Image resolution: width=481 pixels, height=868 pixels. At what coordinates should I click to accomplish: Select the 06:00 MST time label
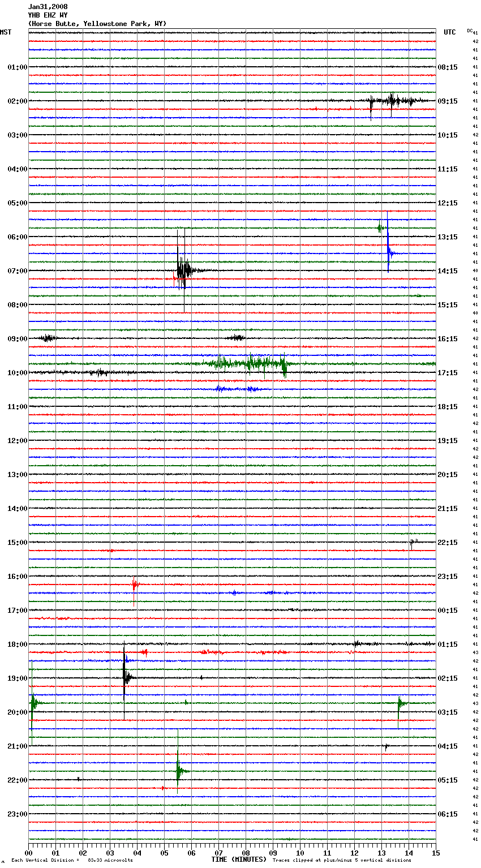coord(18,237)
